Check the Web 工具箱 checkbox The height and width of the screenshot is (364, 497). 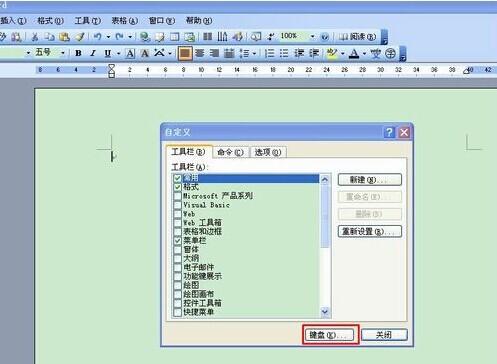[x=177, y=223]
